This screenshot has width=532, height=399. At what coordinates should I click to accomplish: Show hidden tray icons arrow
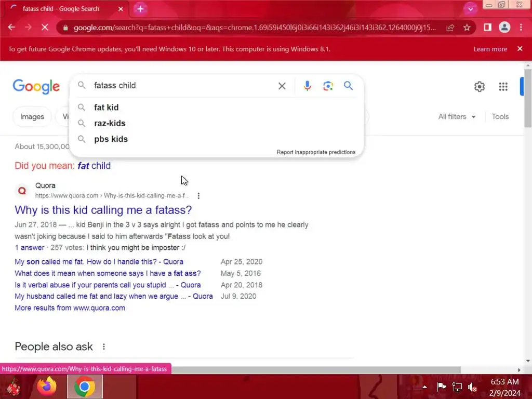tap(424, 387)
